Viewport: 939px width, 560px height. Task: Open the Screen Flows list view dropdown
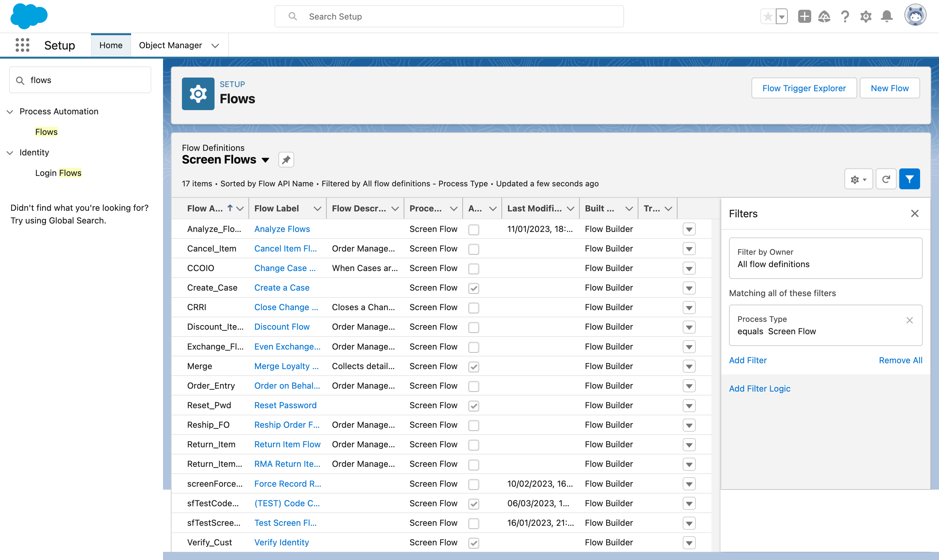(x=265, y=160)
